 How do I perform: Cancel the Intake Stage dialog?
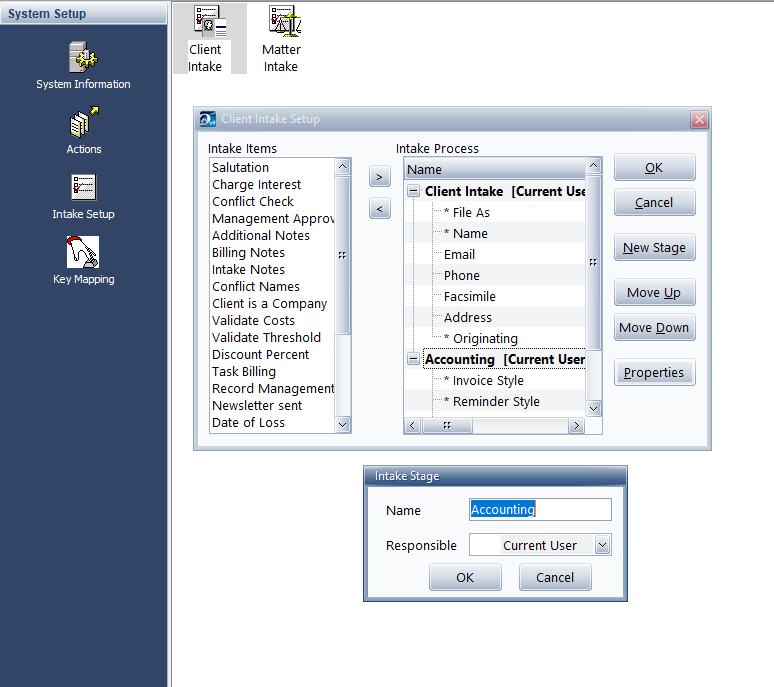pos(555,577)
